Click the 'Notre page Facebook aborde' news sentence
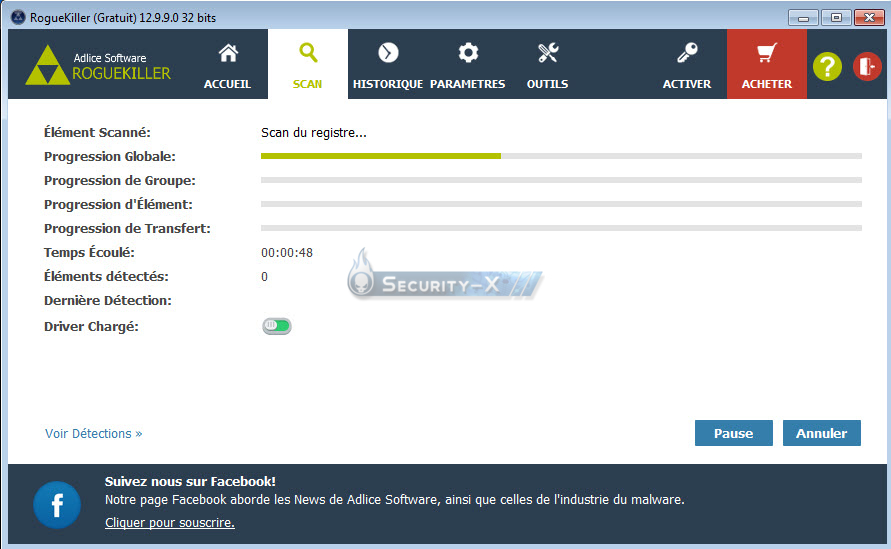 point(394,500)
